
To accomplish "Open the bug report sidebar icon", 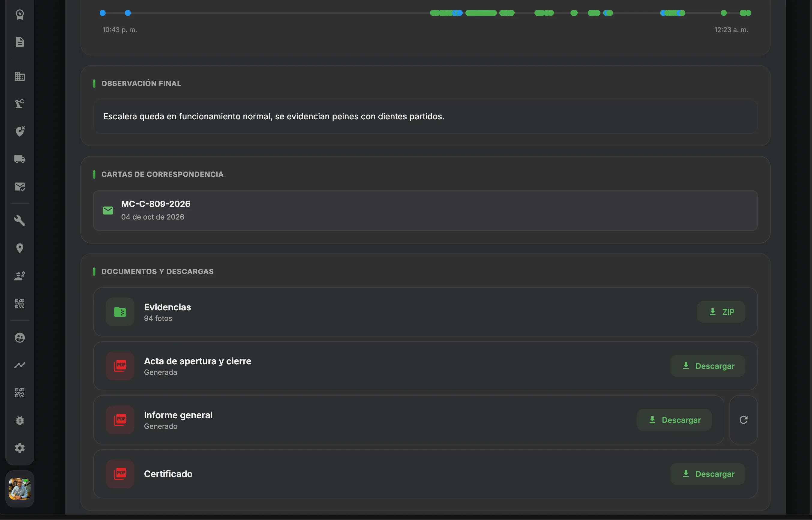I will tap(20, 420).
